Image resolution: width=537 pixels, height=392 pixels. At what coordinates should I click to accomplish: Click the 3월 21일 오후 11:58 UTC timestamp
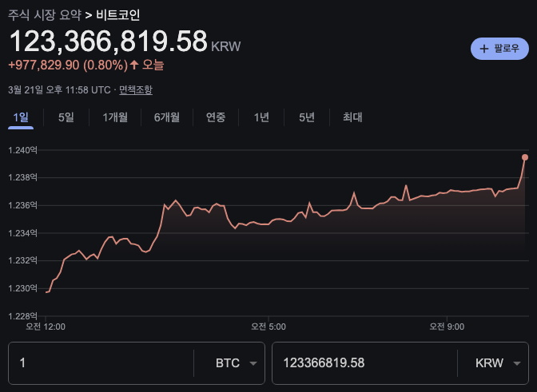point(59,90)
